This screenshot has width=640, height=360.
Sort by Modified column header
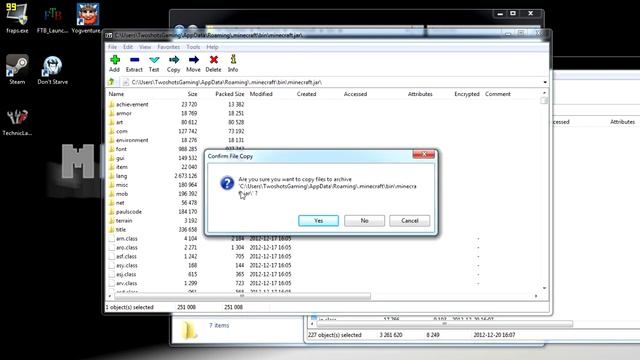point(261,94)
